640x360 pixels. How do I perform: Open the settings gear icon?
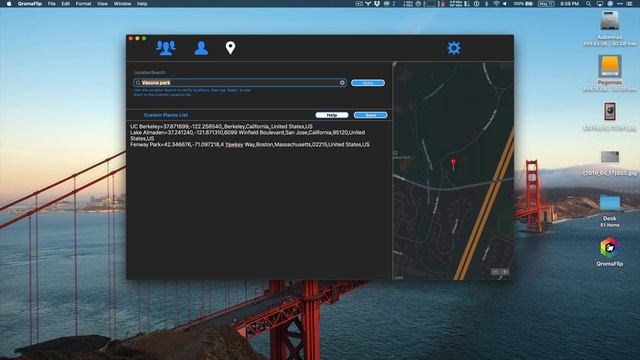tap(454, 48)
